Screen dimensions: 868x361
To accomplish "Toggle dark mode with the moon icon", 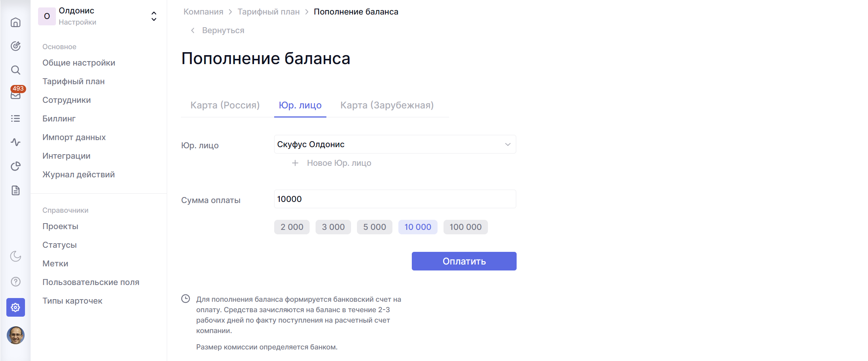I will (15, 256).
